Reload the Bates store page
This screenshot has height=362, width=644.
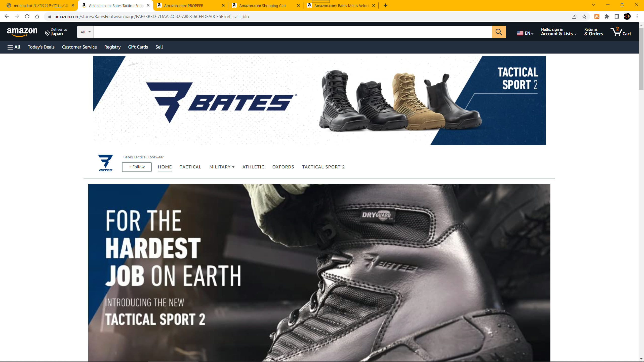pos(27,16)
